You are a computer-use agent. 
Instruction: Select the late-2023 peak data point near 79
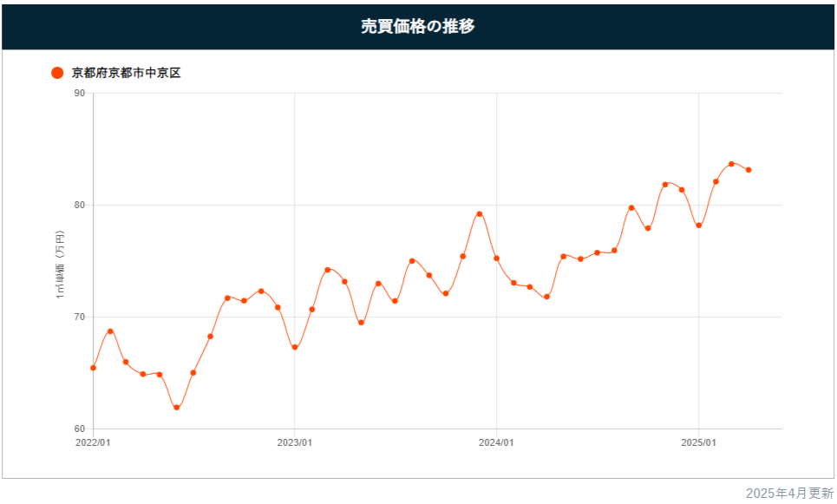480,214
